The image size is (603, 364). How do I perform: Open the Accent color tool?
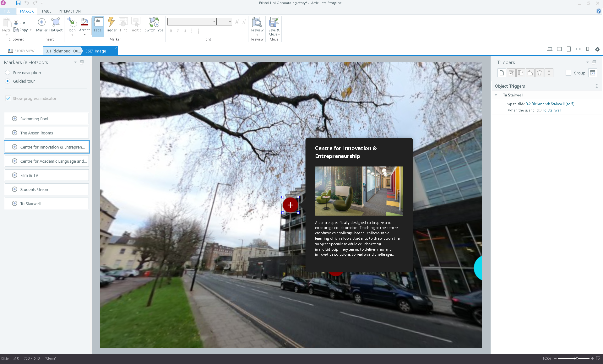[x=84, y=25]
